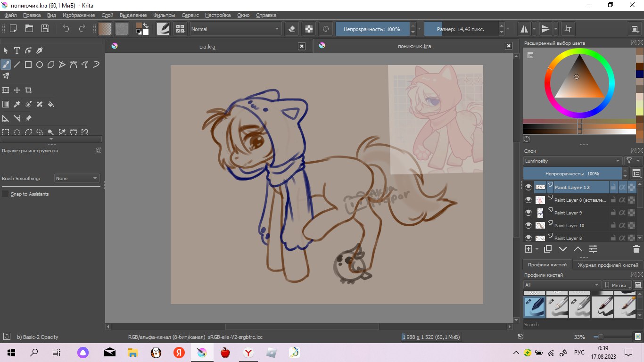Click the horizontal mirror tool icon

pos(524,29)
